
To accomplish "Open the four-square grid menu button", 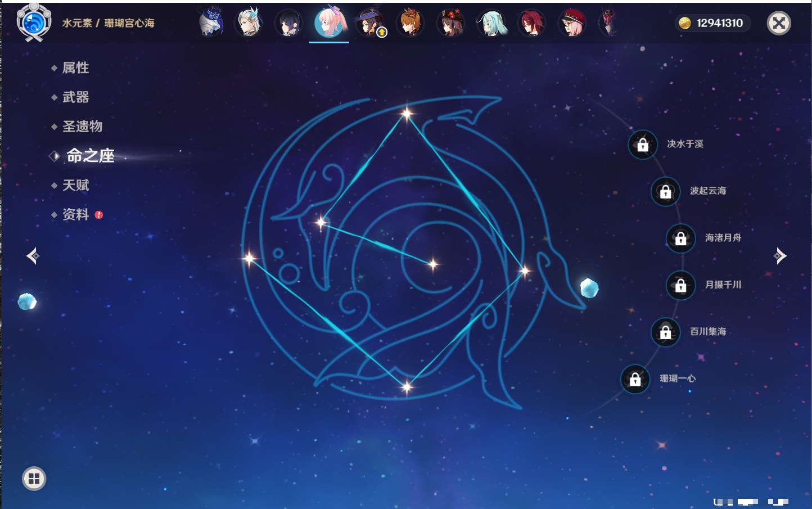I will (x=34, y=479).
